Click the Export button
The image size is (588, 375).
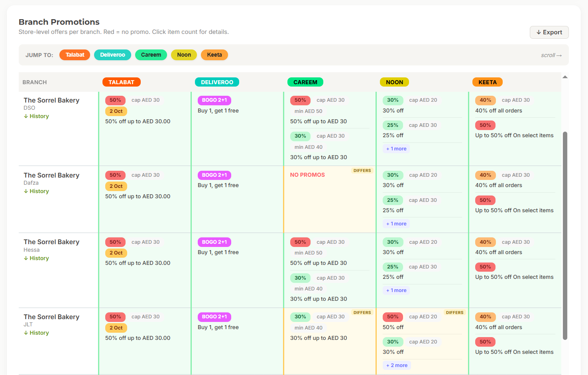click(549, 32)
